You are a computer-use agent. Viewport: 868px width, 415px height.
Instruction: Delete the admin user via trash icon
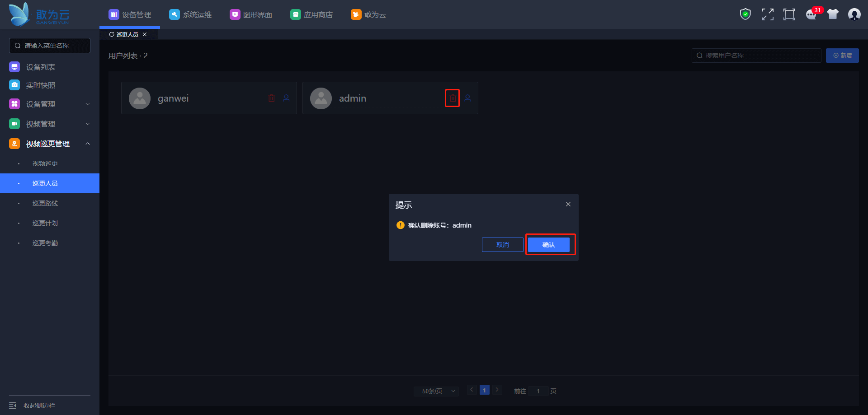(x=453, y=98)
